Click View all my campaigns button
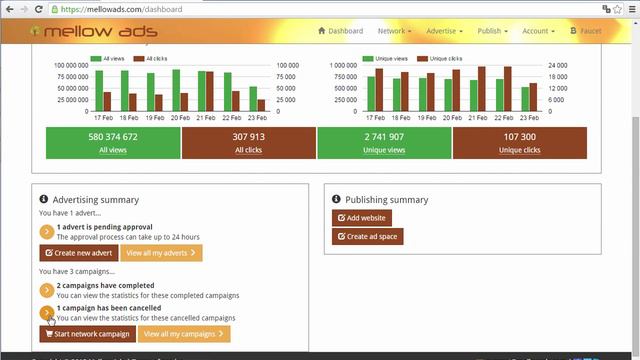 (184, 334)
